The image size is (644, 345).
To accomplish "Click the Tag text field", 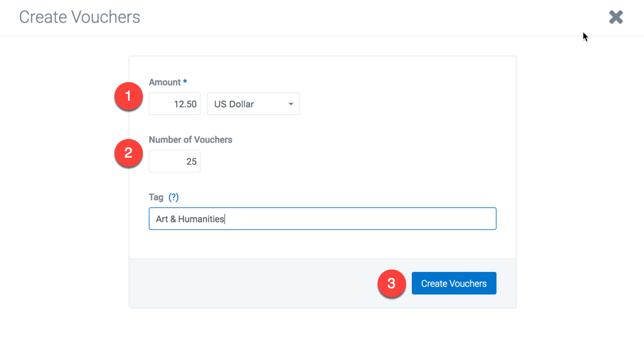I will (x=323, y=218).
